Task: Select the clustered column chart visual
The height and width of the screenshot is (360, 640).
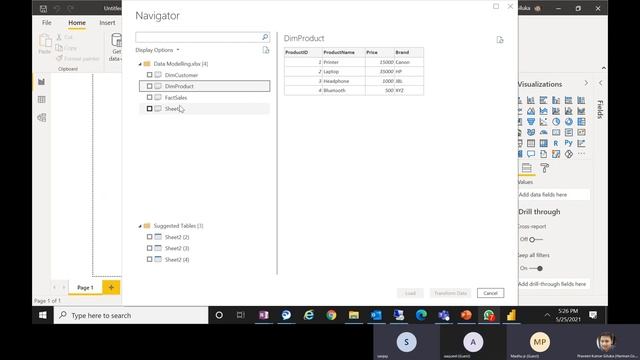Action: [556, 100]
